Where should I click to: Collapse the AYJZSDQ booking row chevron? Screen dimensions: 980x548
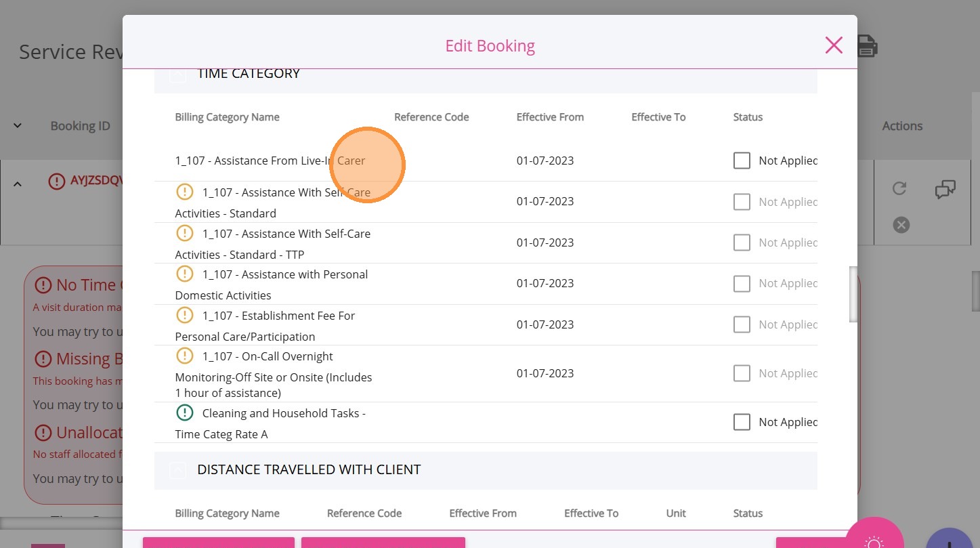(18, 184)
